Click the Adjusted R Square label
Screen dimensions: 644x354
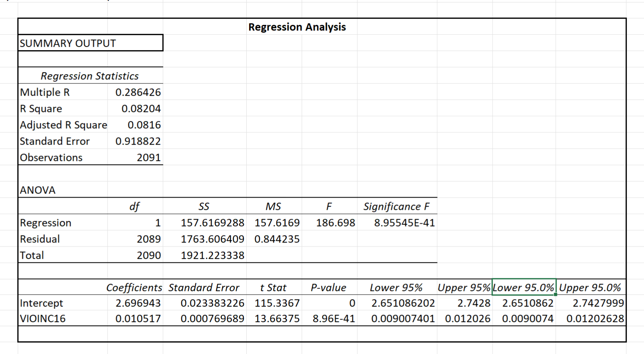[64, 125]
